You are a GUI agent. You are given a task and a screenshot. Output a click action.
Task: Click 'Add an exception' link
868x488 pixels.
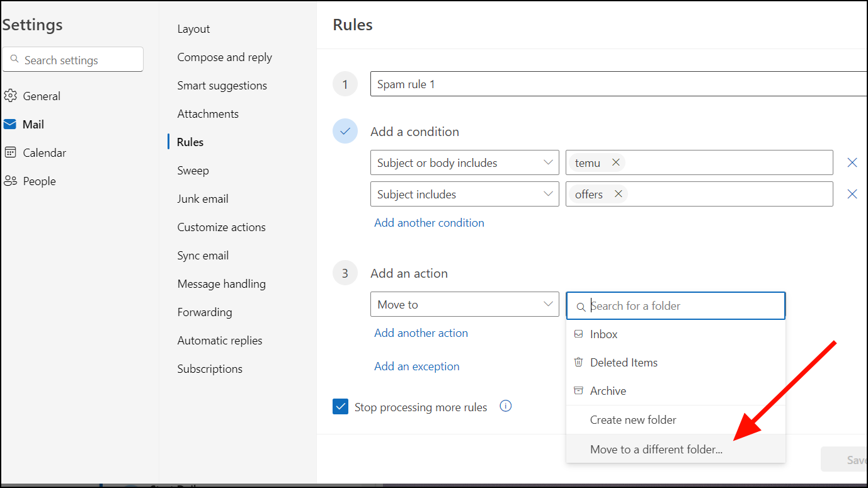point(417,366)
